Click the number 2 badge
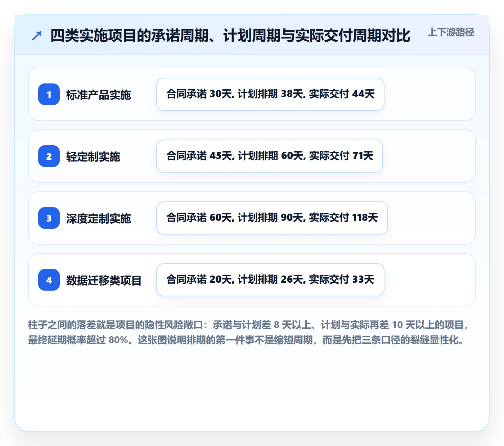Image resolution: width=504 pixels, height=446 pixels. point(49,156)
